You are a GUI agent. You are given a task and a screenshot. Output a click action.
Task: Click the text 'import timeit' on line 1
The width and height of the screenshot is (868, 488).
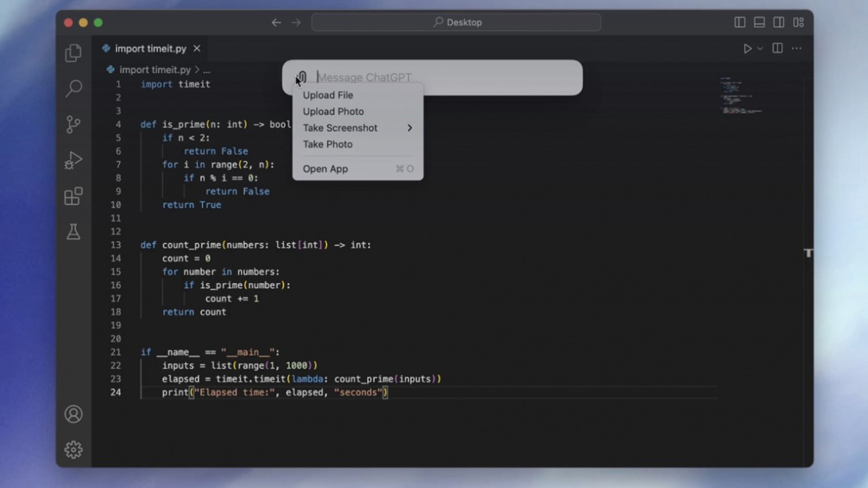[175, 84]
